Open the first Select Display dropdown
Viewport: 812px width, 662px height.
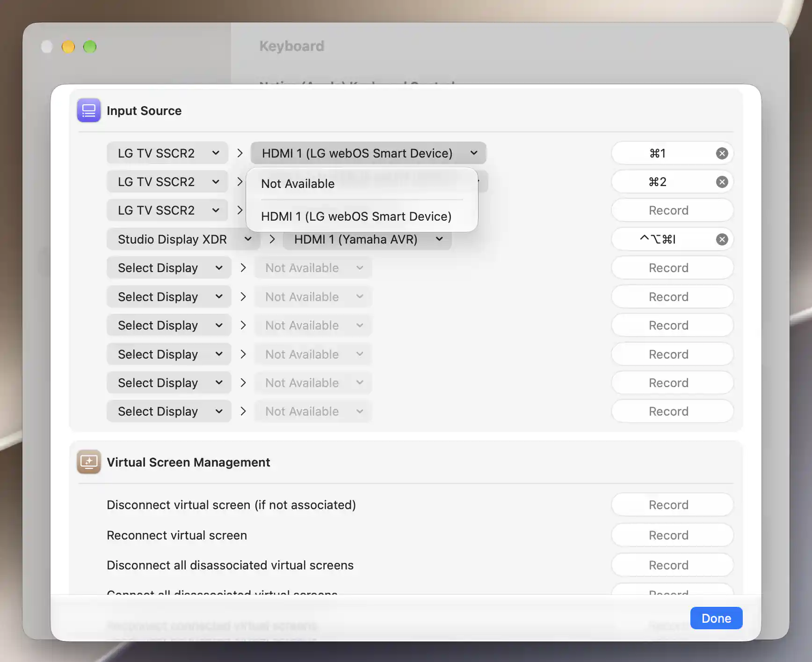(x=169, y=268)
